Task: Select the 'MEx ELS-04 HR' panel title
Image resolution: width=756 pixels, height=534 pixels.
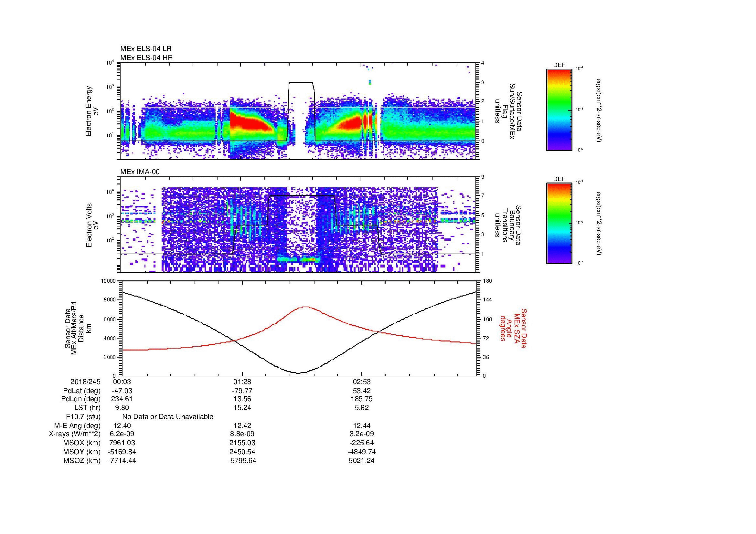Action: (x=146, y=58)
